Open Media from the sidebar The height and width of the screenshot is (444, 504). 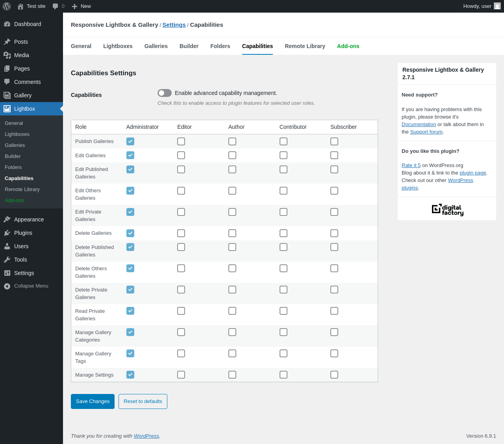tap(22, 55)
